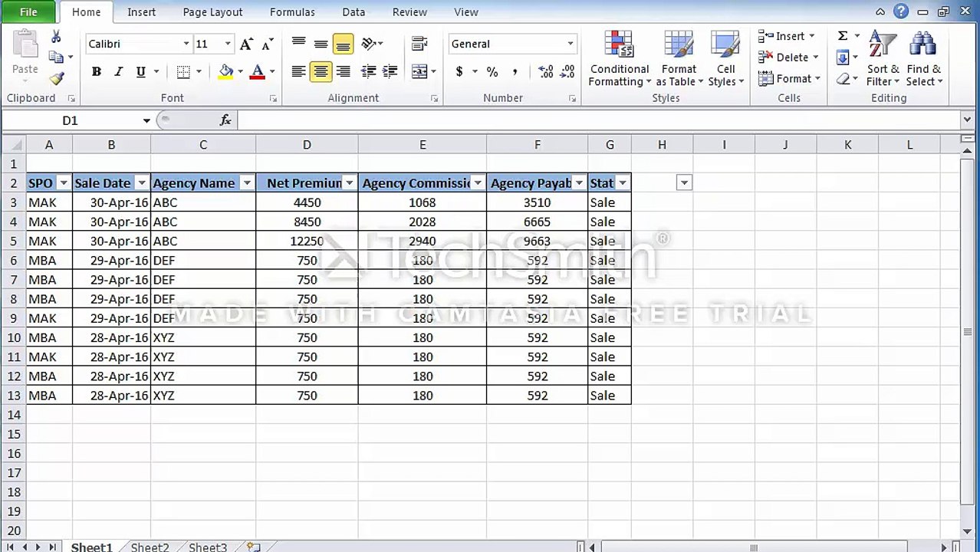Image resolution: width=980 pixels, height=552 pixels.
Task: Toggle Center horizontal alignment
Action: pyautogui.click(x=321, y=72)
